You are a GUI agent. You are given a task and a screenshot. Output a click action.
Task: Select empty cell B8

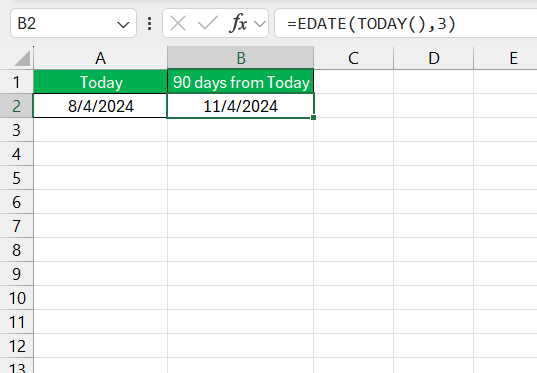(241, 250)
